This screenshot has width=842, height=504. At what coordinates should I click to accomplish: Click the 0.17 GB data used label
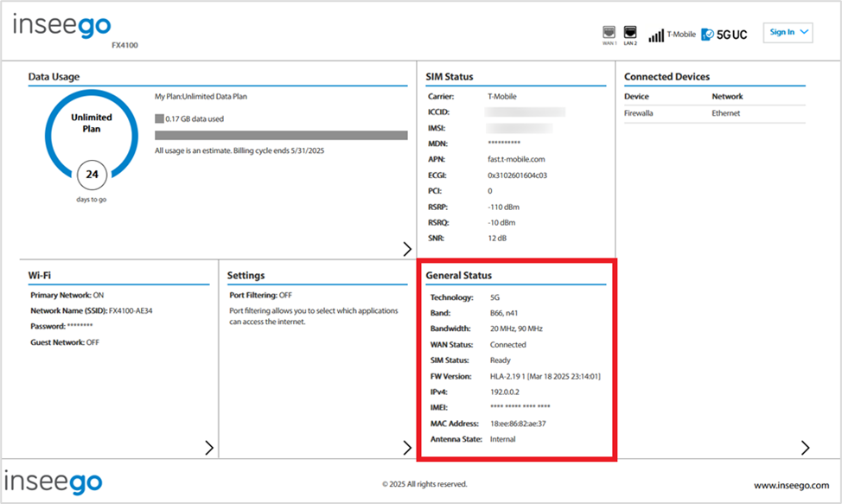point(195,119)
